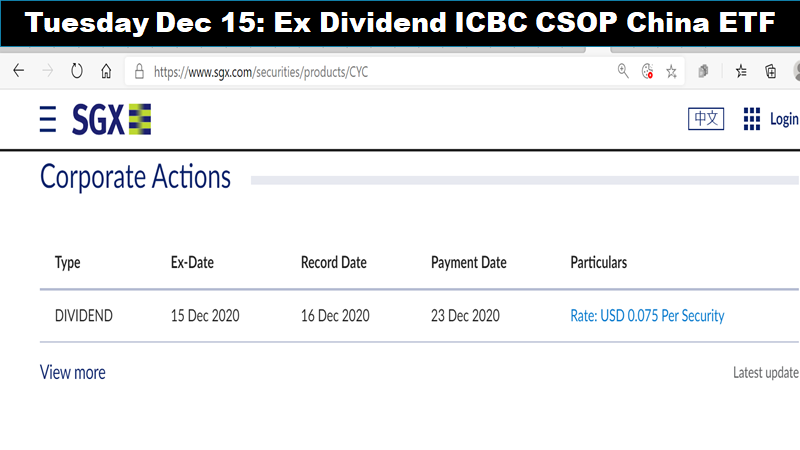
Task: Click the View more link
Action: tap(73, 372)
